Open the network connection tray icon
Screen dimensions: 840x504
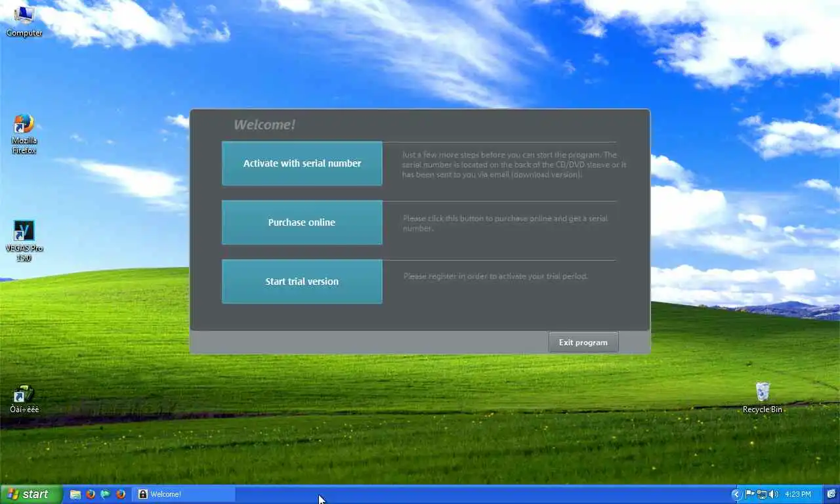[x=761, y=494]
